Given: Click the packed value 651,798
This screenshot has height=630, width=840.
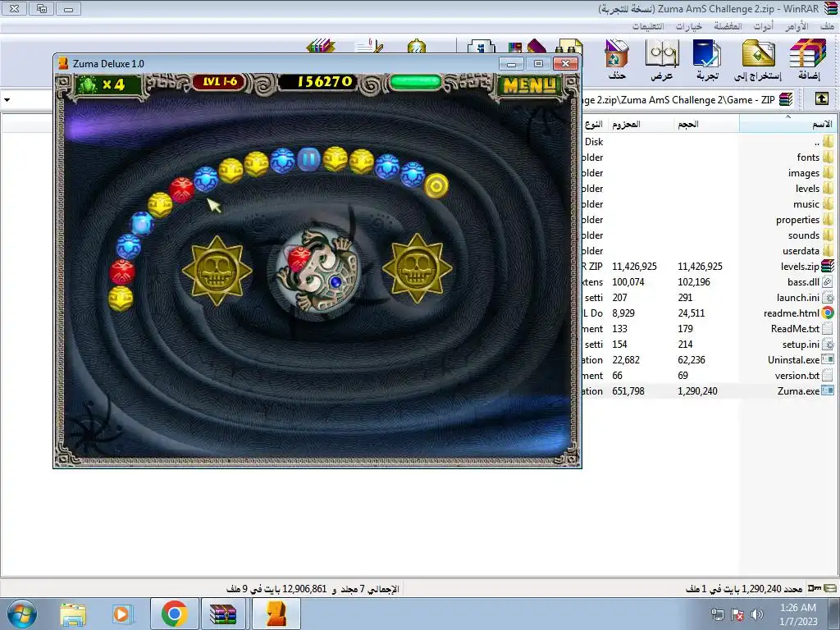Looking at the screenshot, I should click(628, 391).
